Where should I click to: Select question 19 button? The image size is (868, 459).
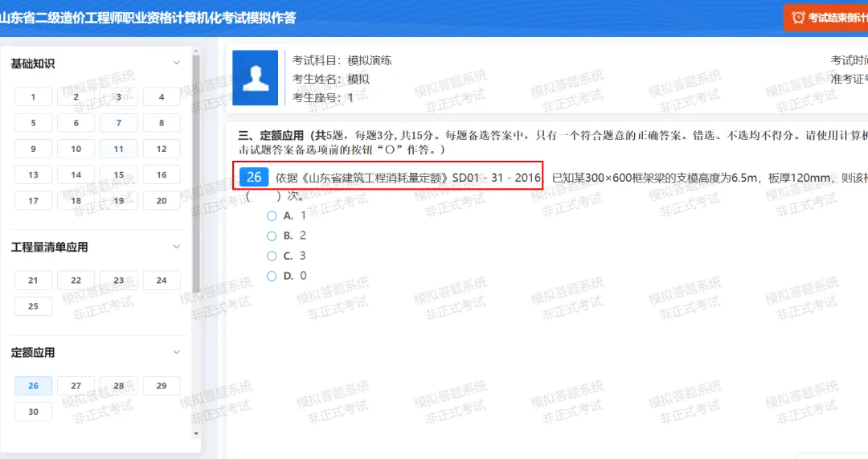pos(118,201)
